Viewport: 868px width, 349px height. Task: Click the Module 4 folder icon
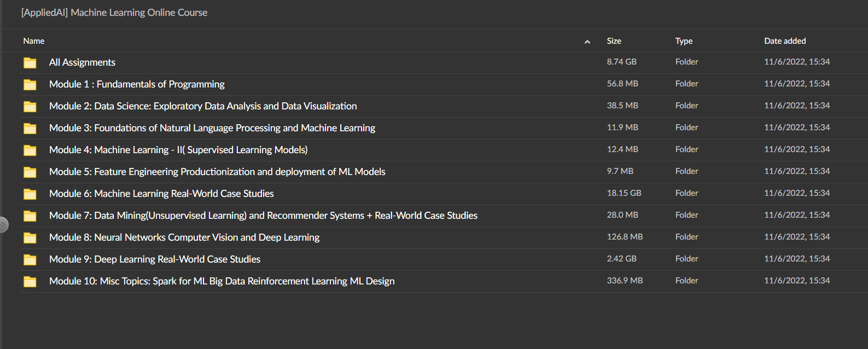click(x=30, y=150)
